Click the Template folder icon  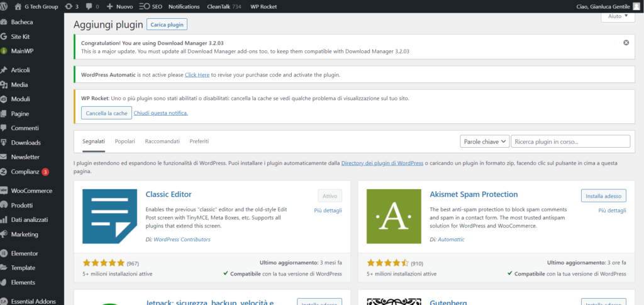click(x=4, y=268)
